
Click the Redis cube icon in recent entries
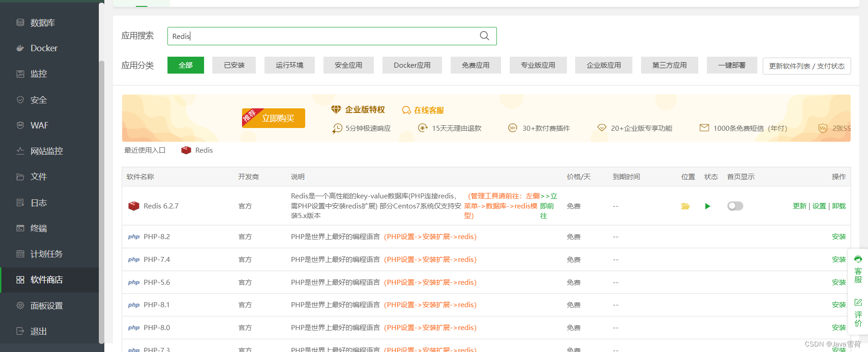(x=186, y=150)
